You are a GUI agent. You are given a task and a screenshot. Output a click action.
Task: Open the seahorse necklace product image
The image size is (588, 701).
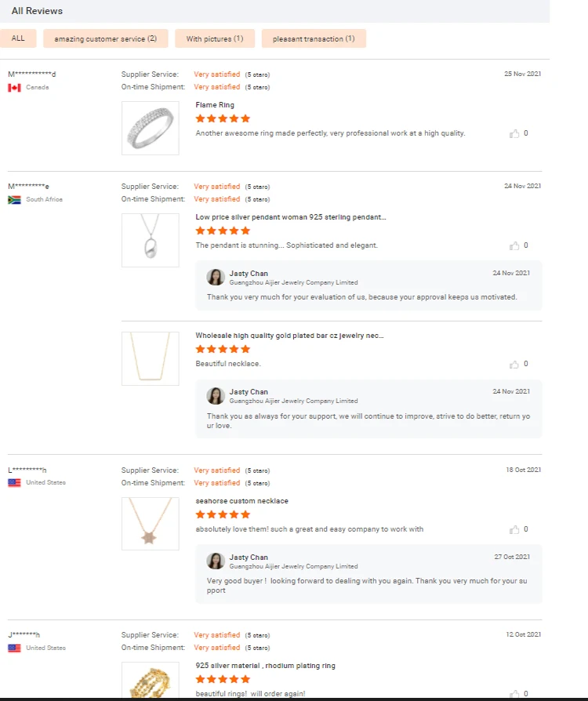point(151,524)
